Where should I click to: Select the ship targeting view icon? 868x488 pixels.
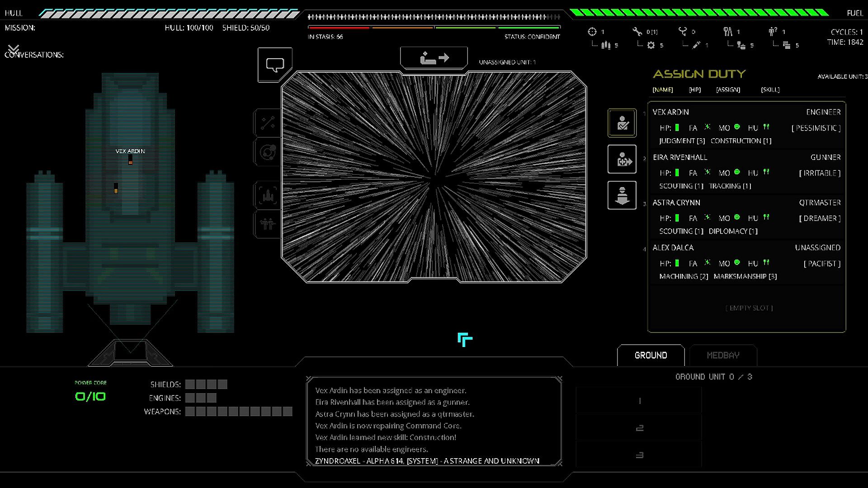268,195
